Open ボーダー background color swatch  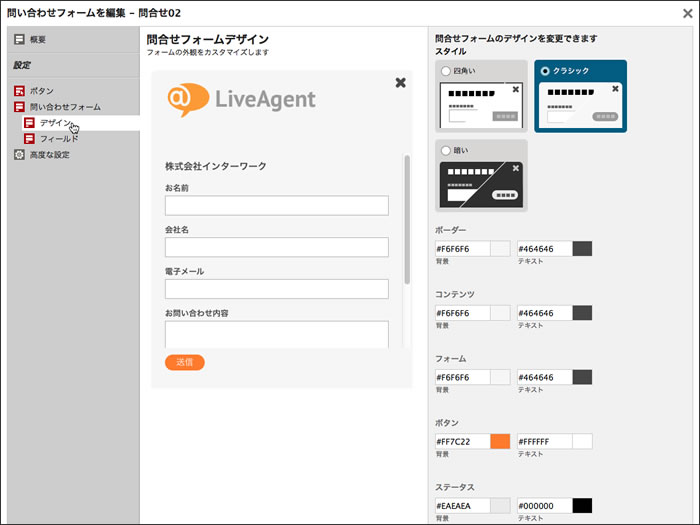coord(500,249)
